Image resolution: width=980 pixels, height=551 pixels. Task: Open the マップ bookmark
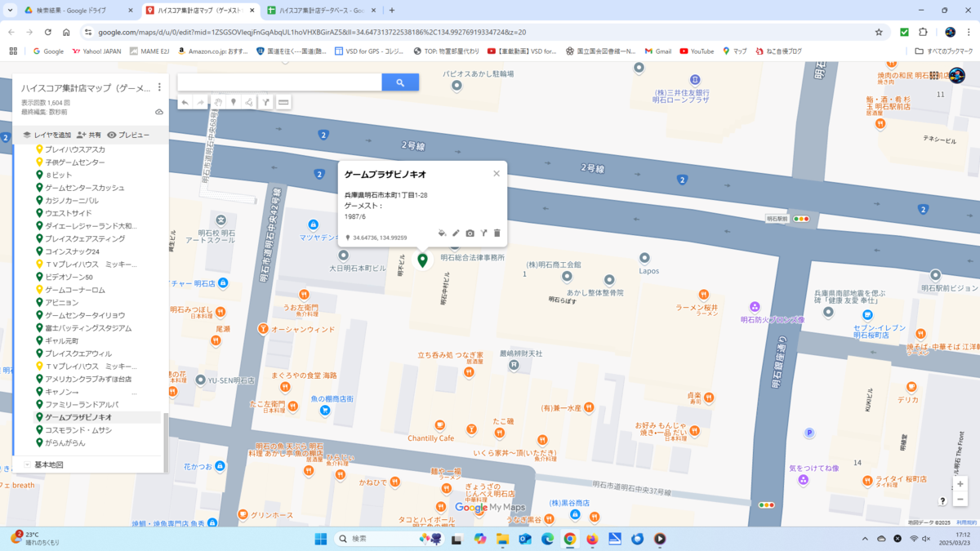[x=735, y=51]
